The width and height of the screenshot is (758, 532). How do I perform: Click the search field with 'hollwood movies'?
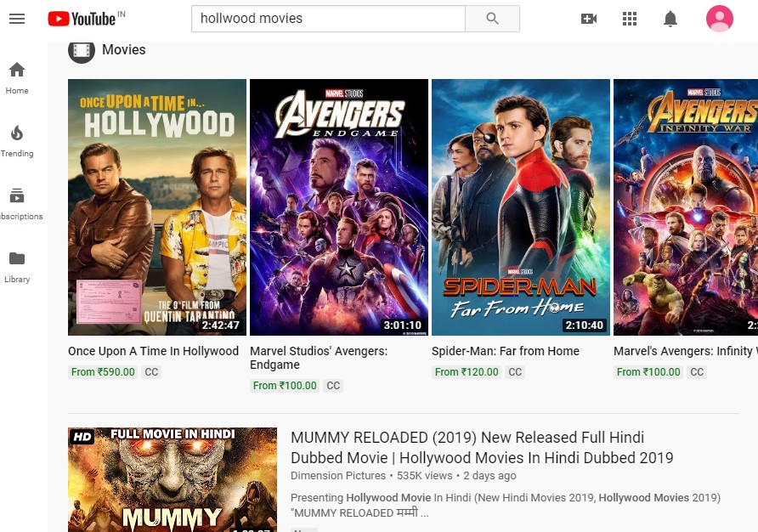pos(328,19)
